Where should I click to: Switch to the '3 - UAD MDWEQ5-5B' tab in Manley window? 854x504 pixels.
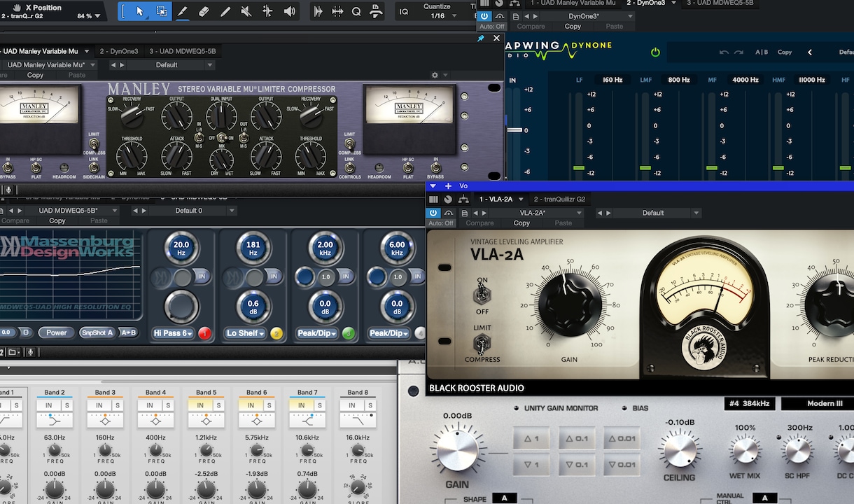tap(182, 51)
